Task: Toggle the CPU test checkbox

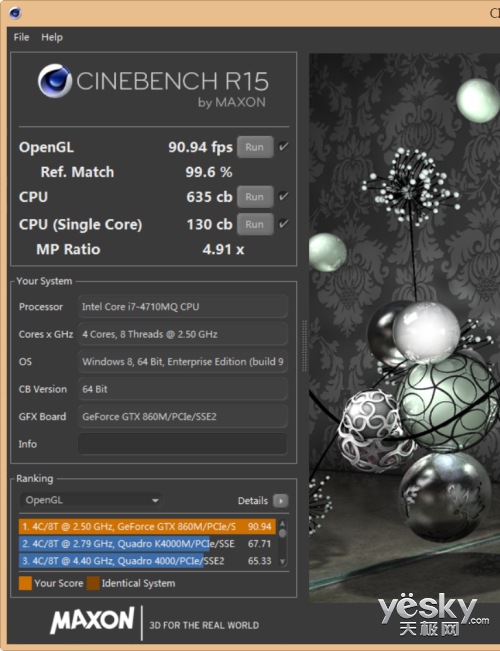Action: click(x=284, y=196)
